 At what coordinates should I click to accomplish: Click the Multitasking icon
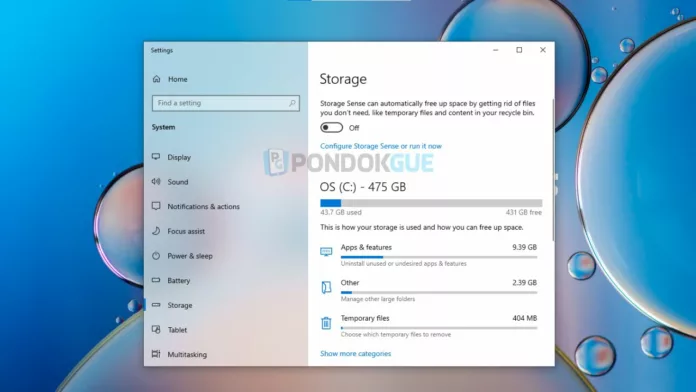pyautogui.click(x=156, y=354)
